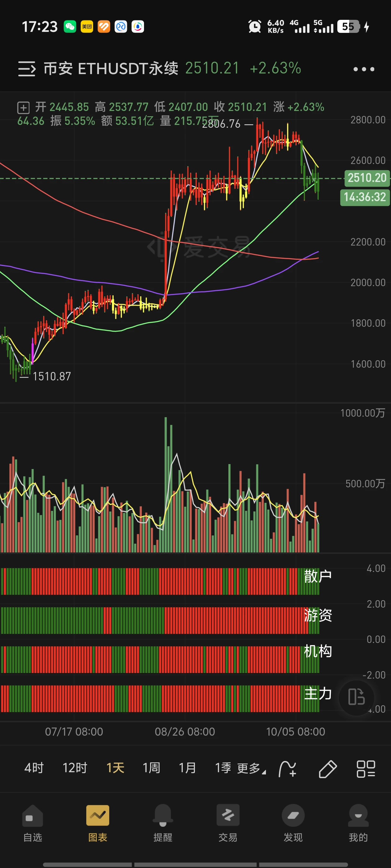Tap the 额 53.51亿 turnover value

point(128,121)
